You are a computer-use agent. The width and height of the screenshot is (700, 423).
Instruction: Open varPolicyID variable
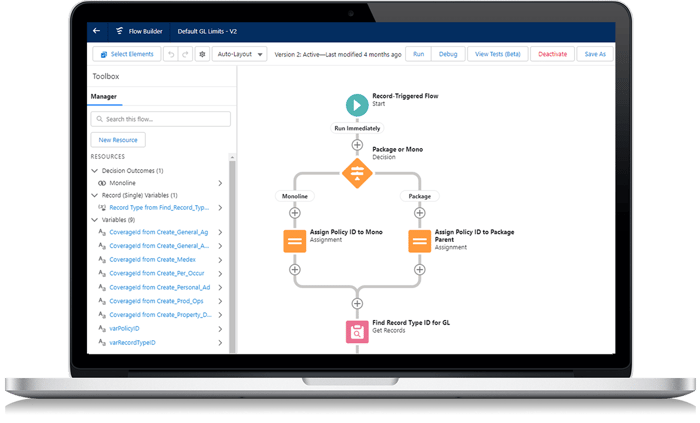pos(124,328)
